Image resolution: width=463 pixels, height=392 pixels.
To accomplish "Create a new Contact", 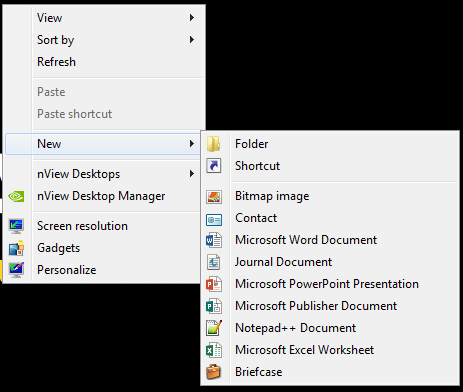I will (x=330, y=218).
